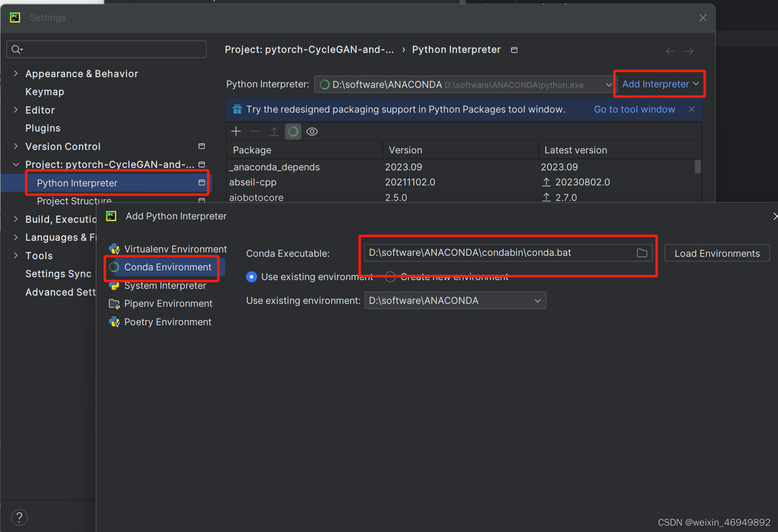Toggle the Use Conda package manager icon

tap(293, 132)
